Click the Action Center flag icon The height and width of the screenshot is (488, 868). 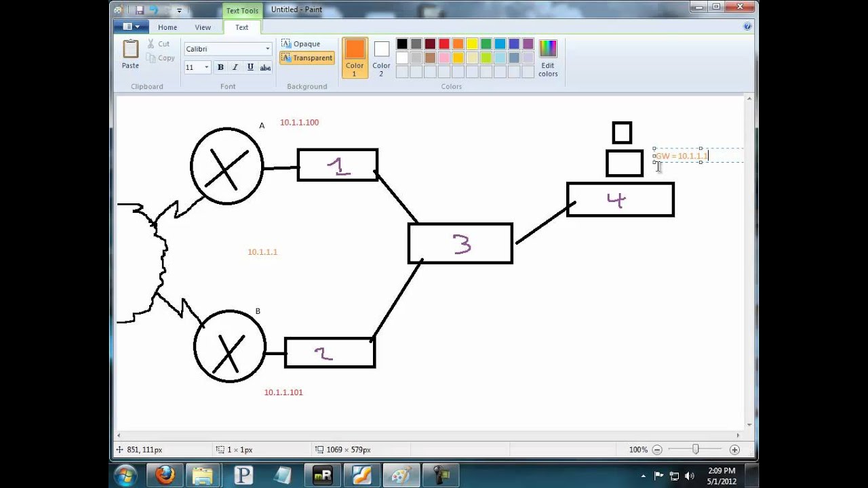click(x=658, y=476)
